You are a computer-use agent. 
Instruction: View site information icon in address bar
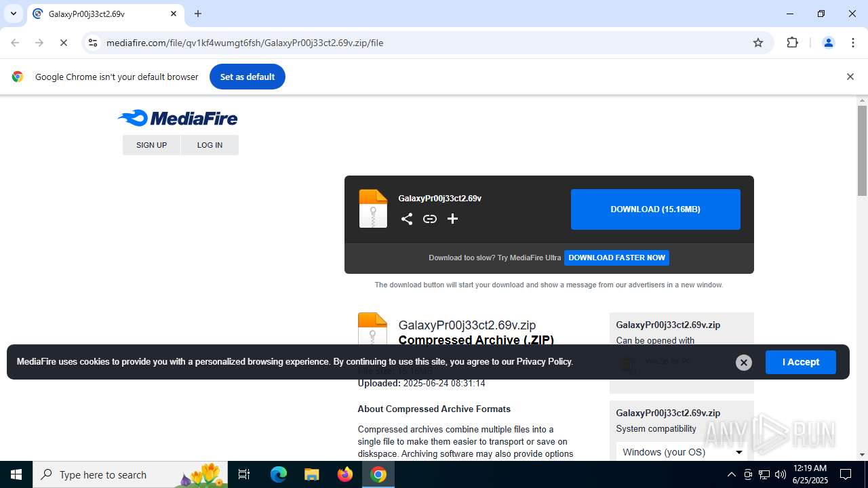[93, 43]
